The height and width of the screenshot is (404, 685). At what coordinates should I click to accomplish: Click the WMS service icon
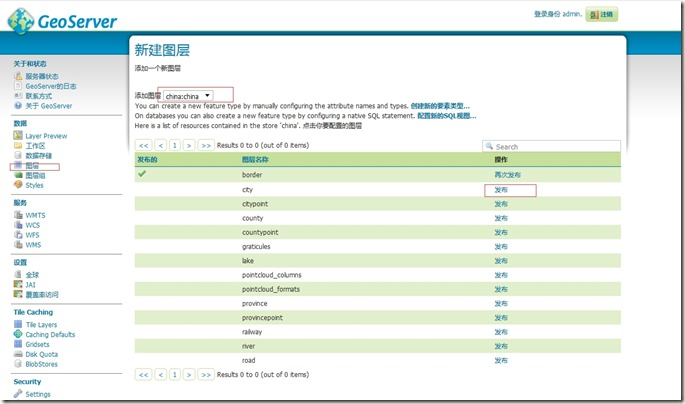[x=18, y=245]
